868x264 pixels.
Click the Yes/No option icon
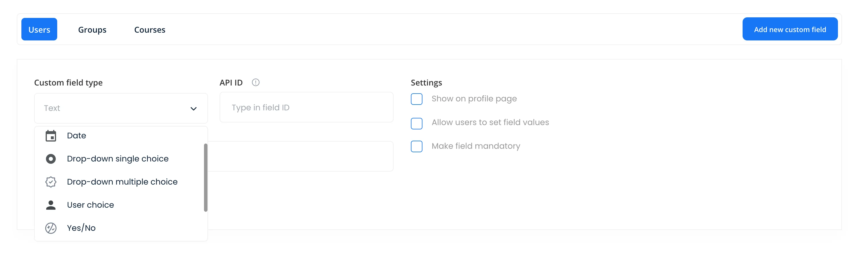[51, 228]
